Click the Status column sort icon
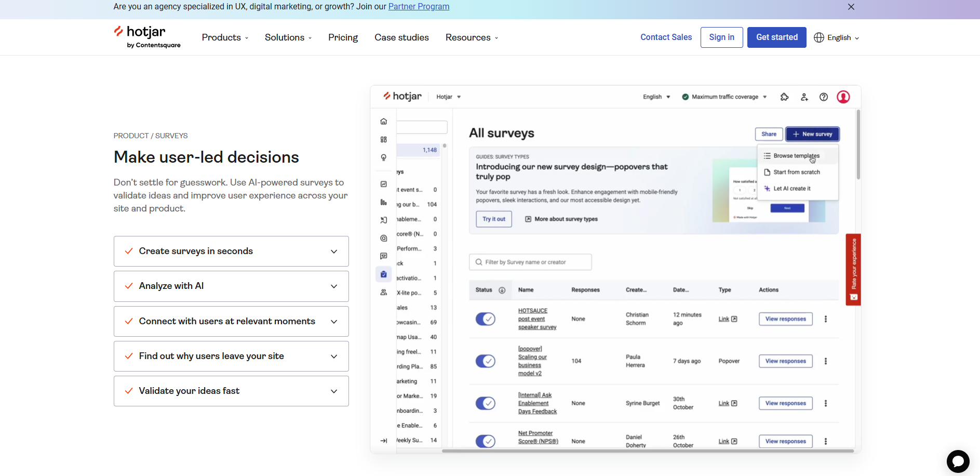Viewport: 980px width, 476px height. [x=502, y=290]
